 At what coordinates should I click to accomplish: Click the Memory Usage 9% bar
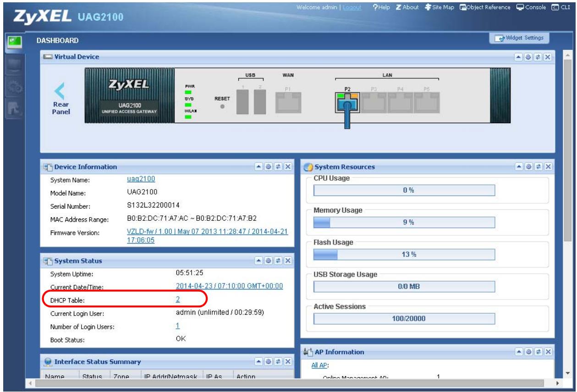(x=404, y=222)
